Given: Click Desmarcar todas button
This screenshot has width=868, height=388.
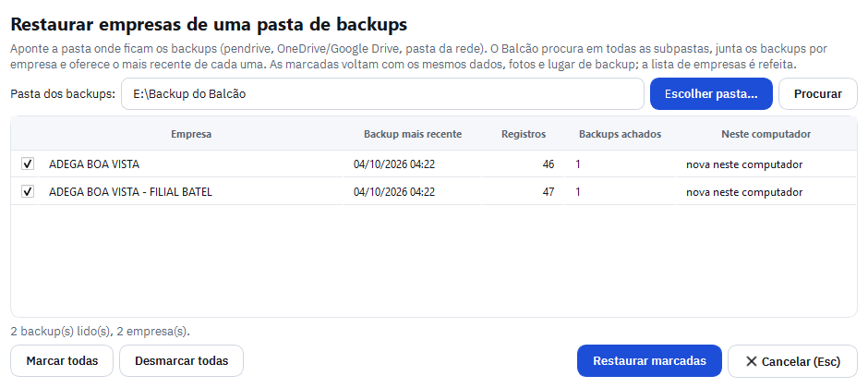Looking at the screenshot, I should point(182,361).
